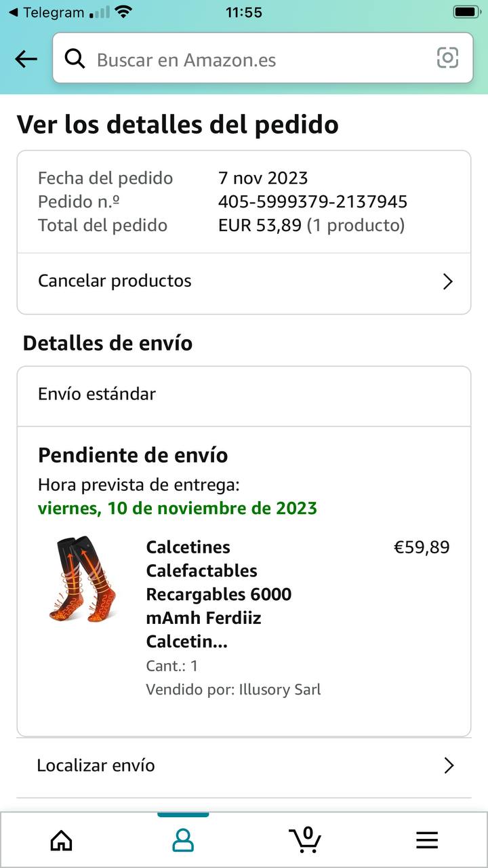
Task: Open the account profile tab icon
Action: [x=183, y=840]
